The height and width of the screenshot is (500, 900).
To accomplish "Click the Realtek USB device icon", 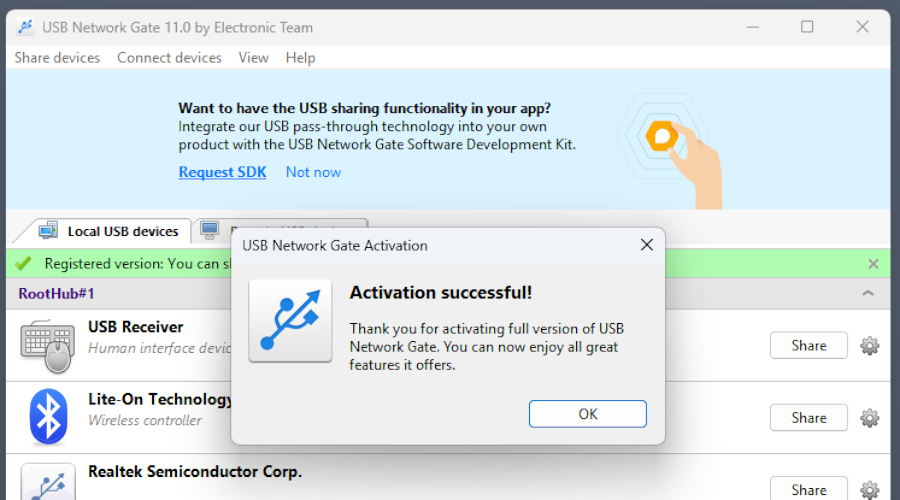I will (48, 482).
